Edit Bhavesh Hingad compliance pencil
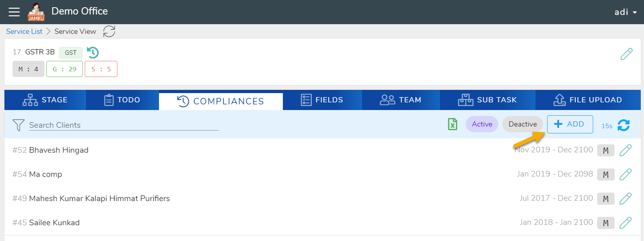 (625, 150)
